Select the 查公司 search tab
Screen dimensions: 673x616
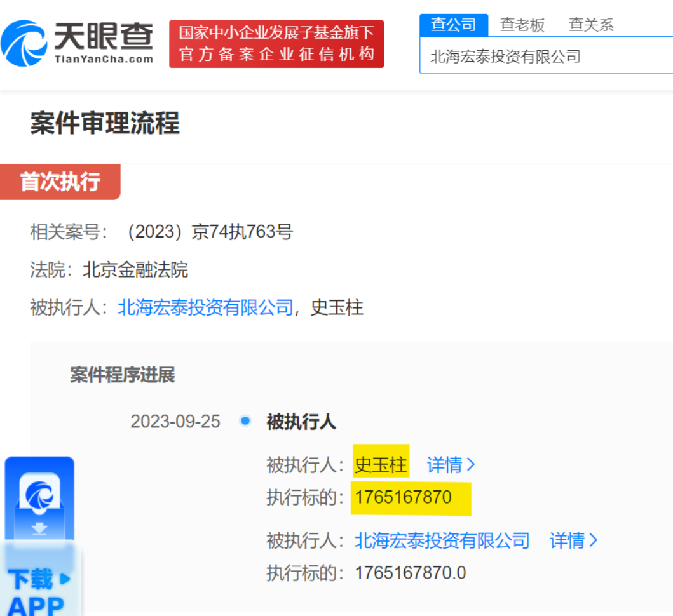click(x=454, y=25)
